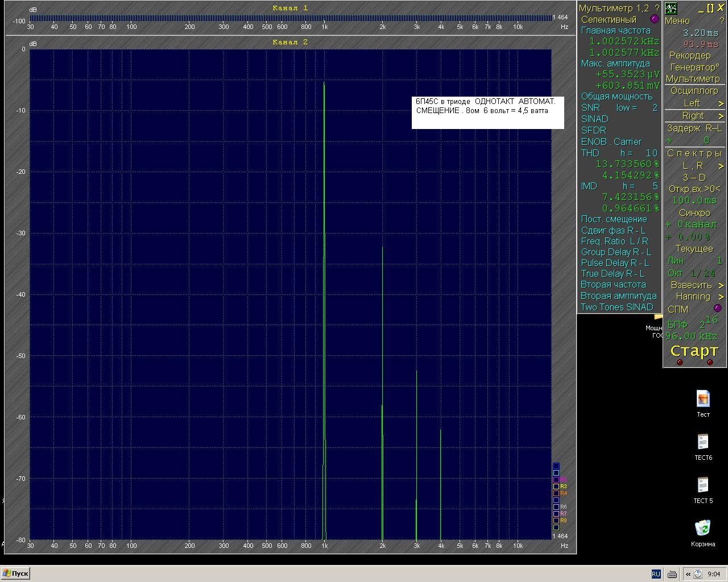Viewport: 728px width, 582px height.
Task: Expand the Hanning window selection arrow
Action: coord(721,297)
